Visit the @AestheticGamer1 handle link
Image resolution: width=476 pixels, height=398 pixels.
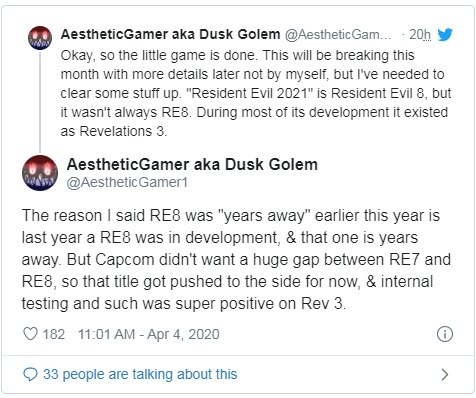127,182
